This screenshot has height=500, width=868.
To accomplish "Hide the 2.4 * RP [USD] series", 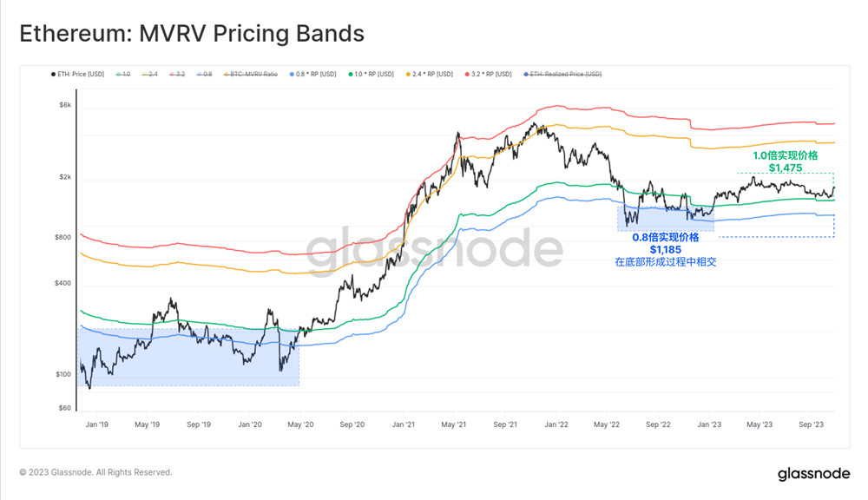I will click(430, 74).
